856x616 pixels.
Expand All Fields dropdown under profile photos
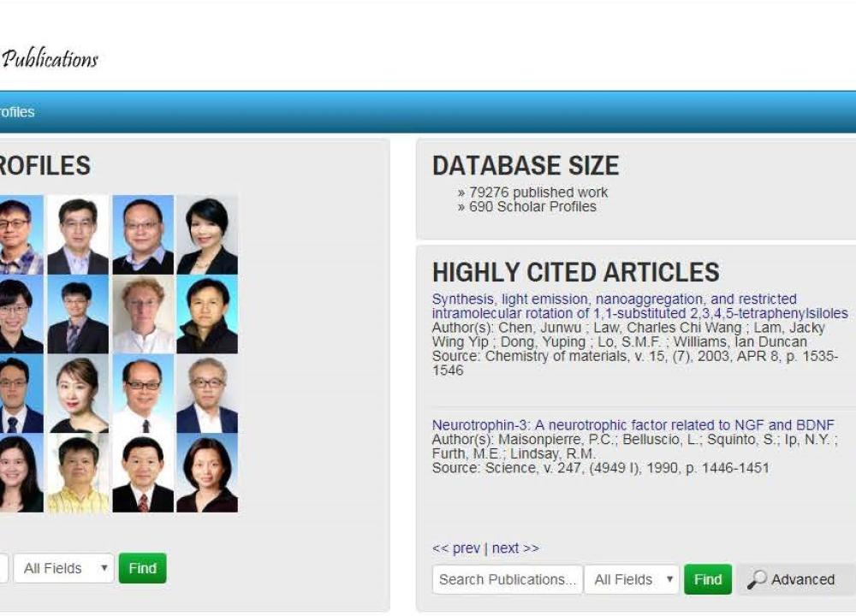pyautogui.click(x=65, y=568)
